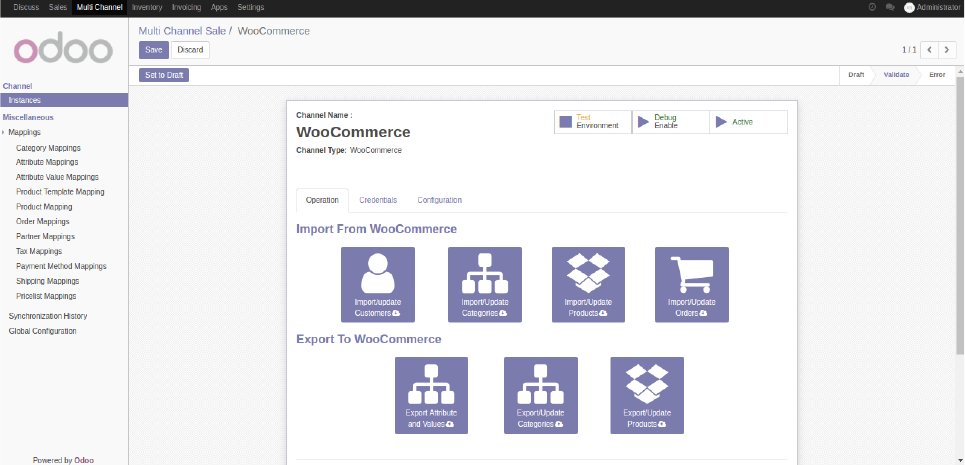Click the clock activities icon in top bar

coord(872,7)
